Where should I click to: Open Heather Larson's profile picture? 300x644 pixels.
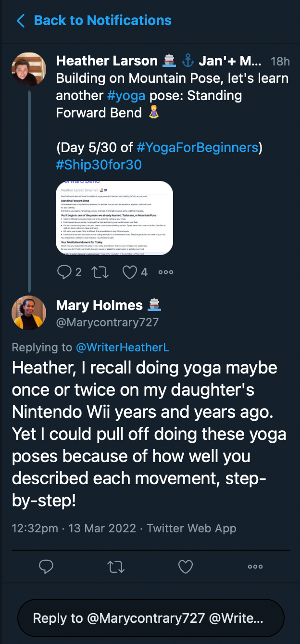[x=29, y=69]
